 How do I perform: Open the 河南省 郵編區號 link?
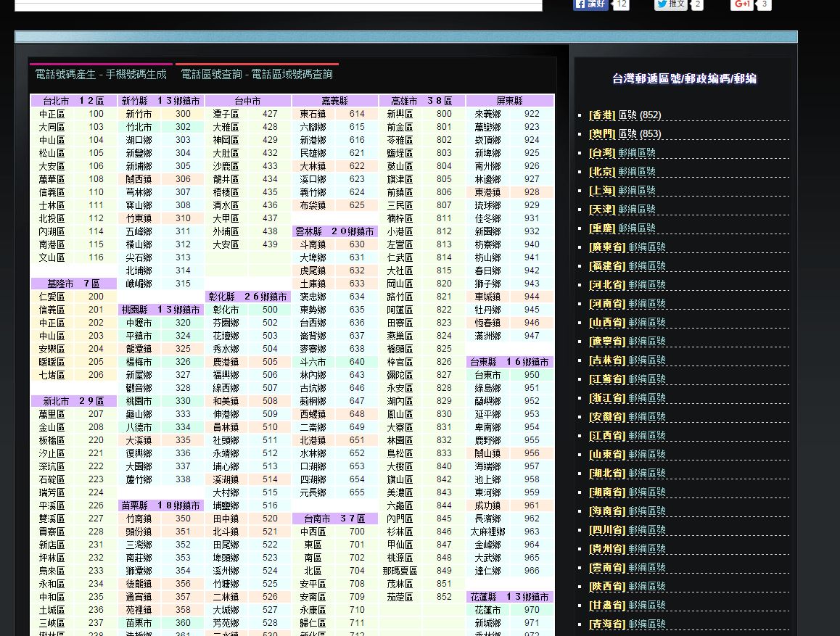point(627,304)
